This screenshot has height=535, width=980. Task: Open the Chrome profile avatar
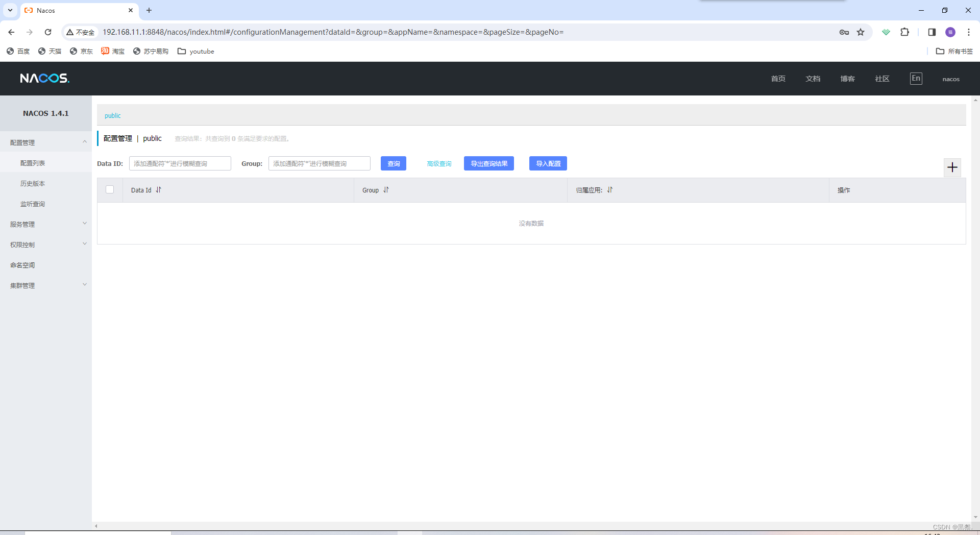950,32
